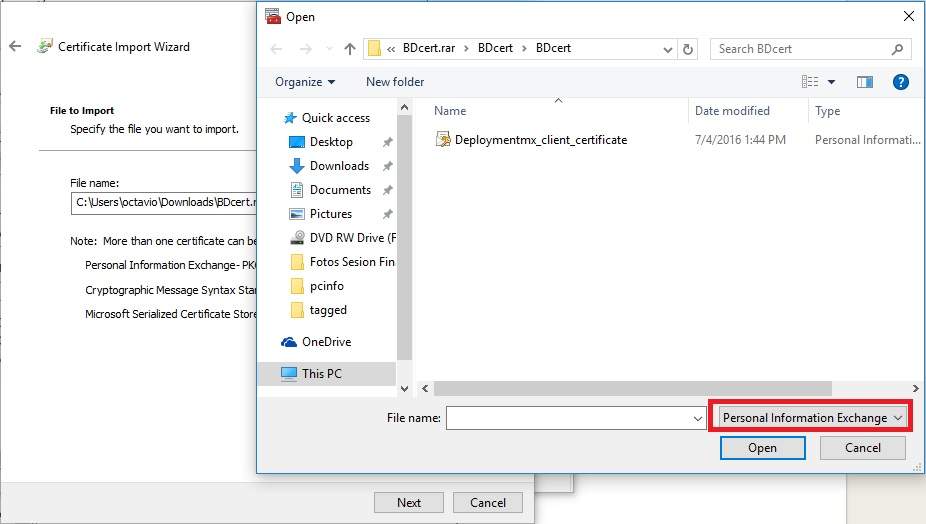Click the Up one level arrow icon

(350, 48)
